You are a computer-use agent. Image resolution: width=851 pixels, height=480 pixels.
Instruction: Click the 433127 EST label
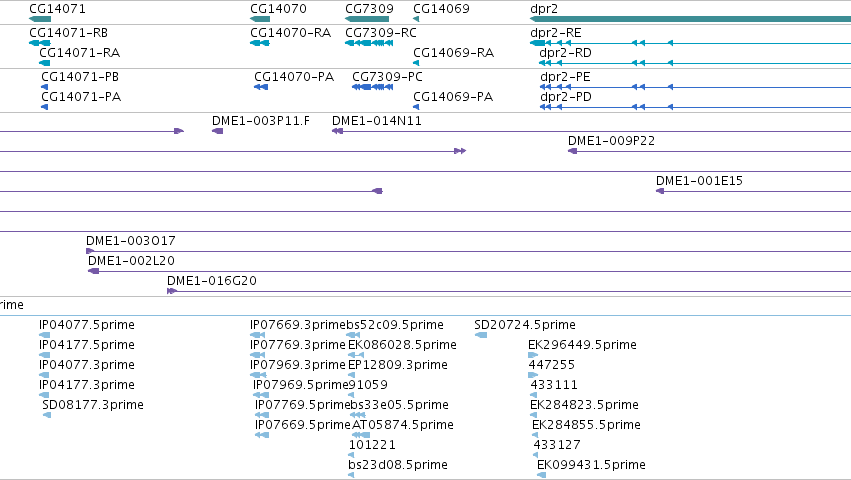(557, 445)
